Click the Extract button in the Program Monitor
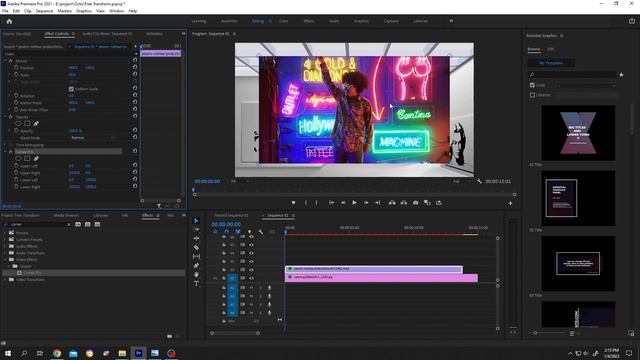The width and height of the screenshot is (640, 360). coord(404,202)
